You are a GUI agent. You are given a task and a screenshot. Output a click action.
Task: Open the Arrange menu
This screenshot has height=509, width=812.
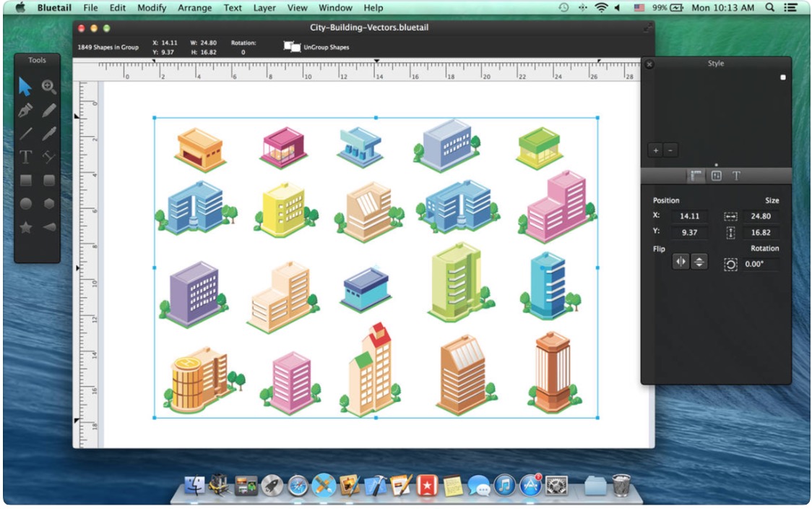[x=195, y=8]
